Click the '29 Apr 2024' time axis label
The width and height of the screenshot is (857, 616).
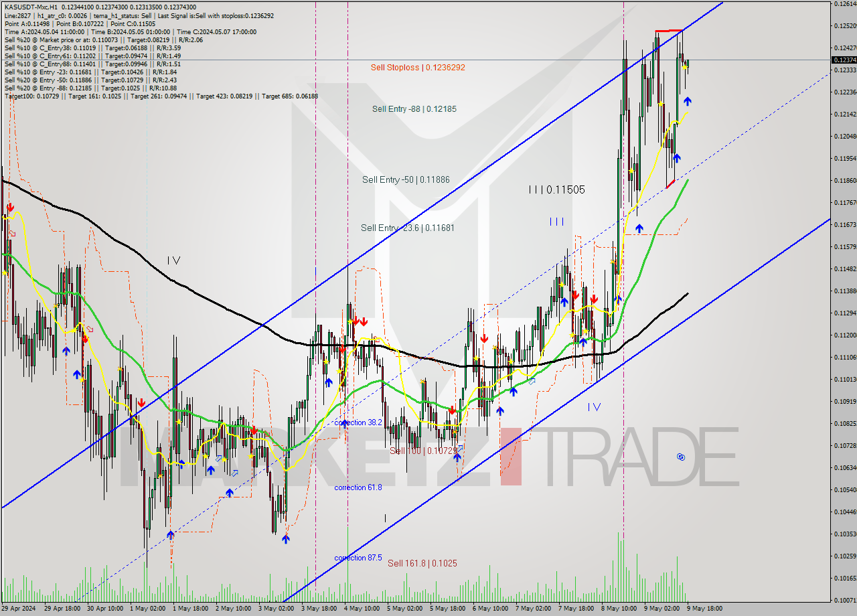18,609
